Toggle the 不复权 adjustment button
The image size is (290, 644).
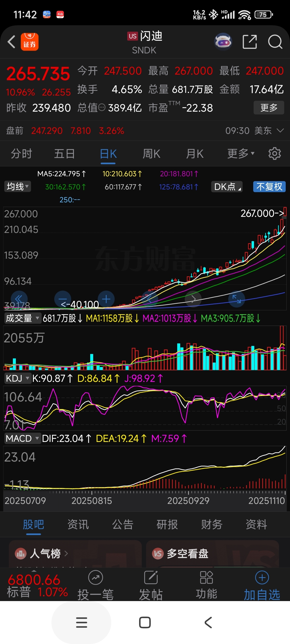(269, 186)
